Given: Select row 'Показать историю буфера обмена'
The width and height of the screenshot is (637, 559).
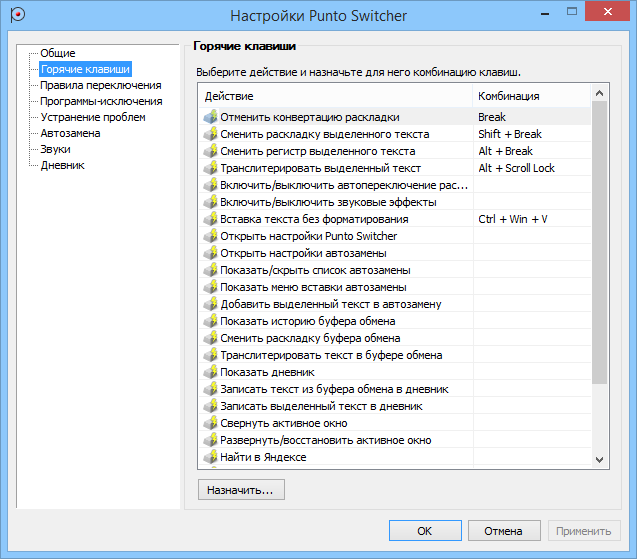Looking at the screenshot, I should [394, 321].
